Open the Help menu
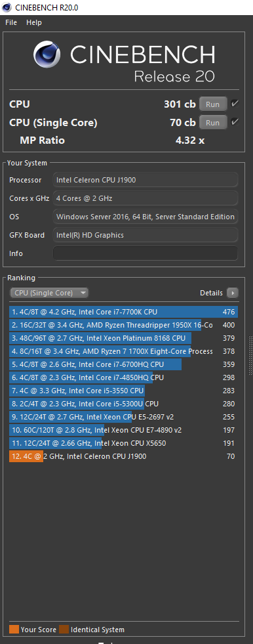This screenshot has width=253, height=644. coord(34,22)
